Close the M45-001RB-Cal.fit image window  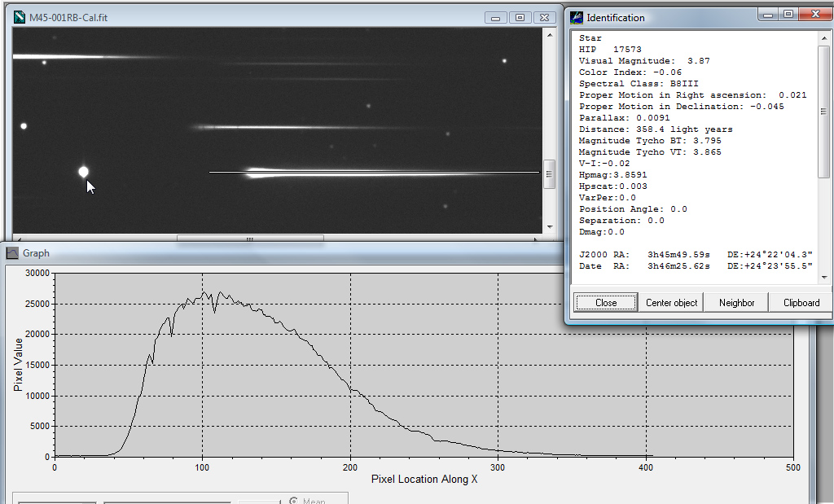point(544,18)
